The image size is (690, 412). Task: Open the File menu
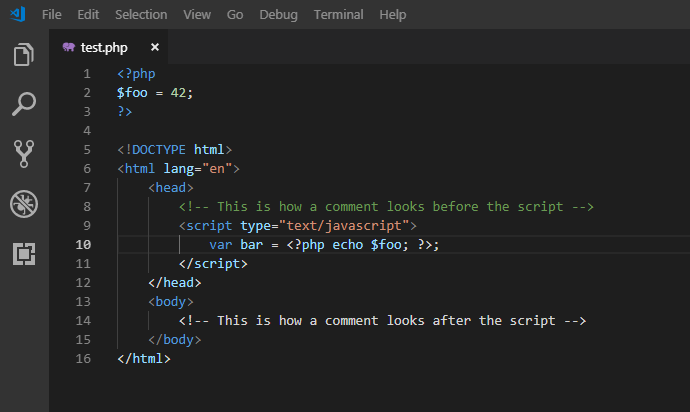click(51, 15)
